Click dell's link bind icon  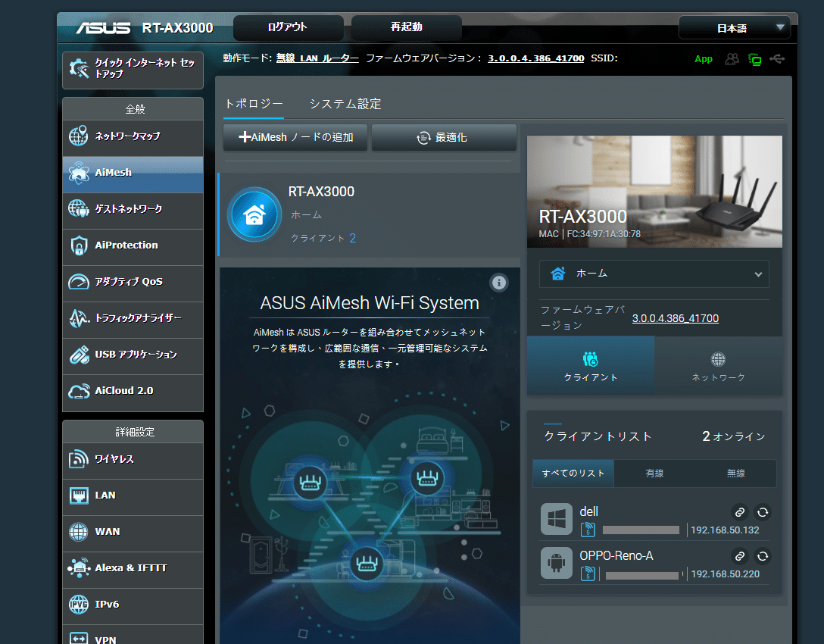(739, 512)
